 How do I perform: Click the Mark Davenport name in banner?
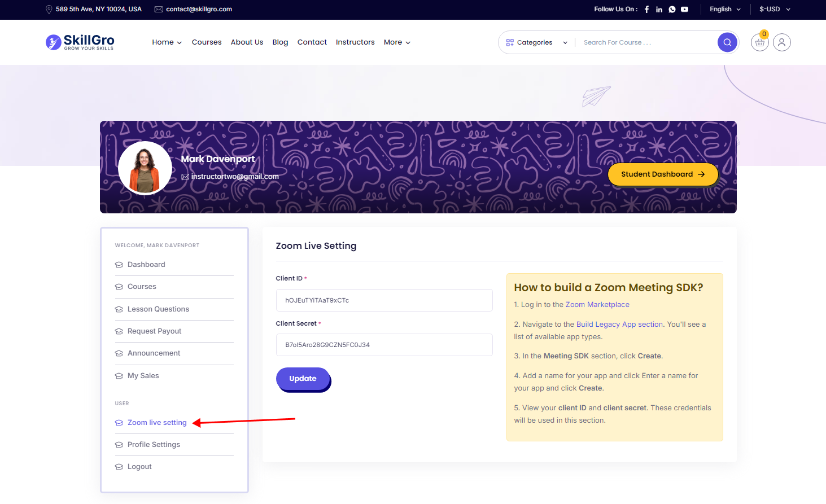(218, 159)
